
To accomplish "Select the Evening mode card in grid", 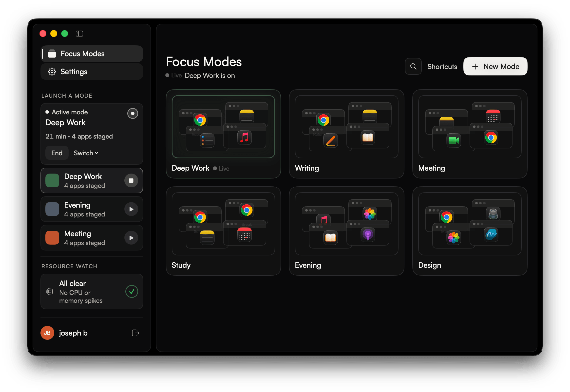I will click(346, 231).
